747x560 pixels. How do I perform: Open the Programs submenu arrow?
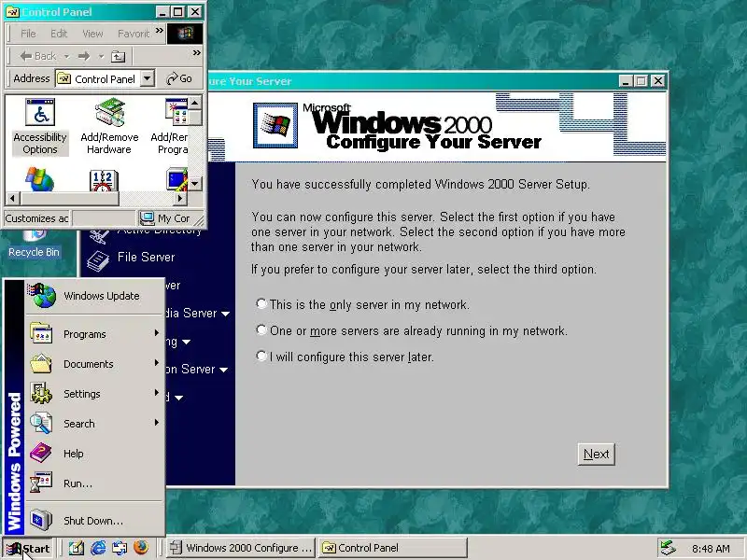click(x=156, y=333)
